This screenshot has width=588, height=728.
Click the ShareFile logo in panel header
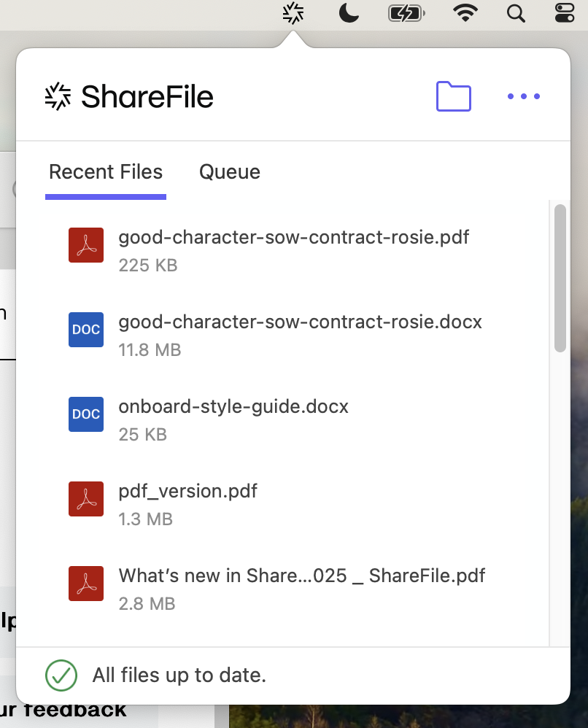[129, 96]
